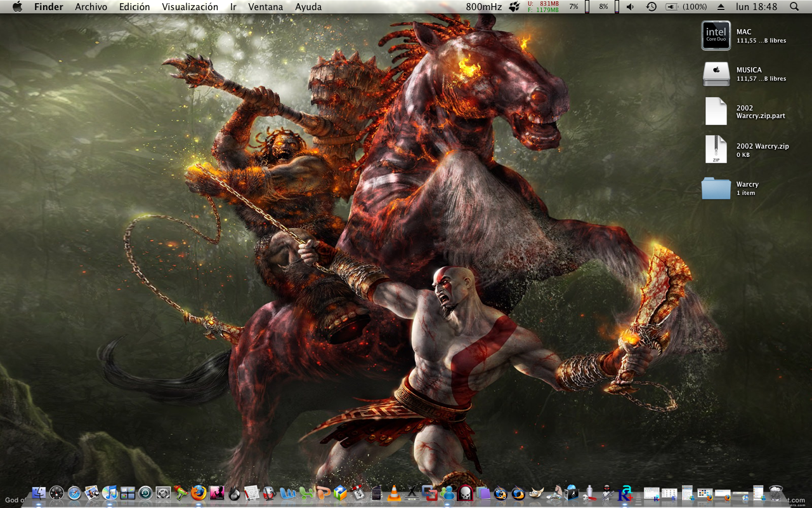Open the Apple menu
Screen dimensions: 812x508
coord(17,7)
